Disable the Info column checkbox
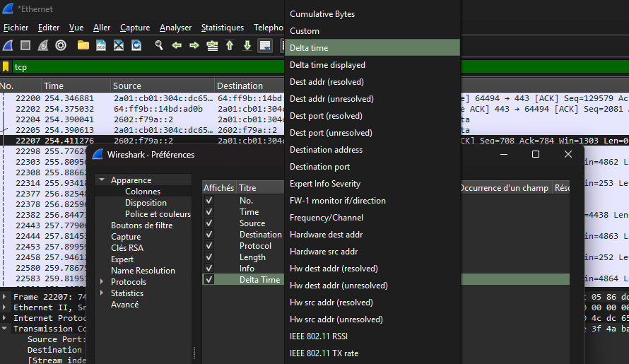629x364 pixels. coord(208,269)
